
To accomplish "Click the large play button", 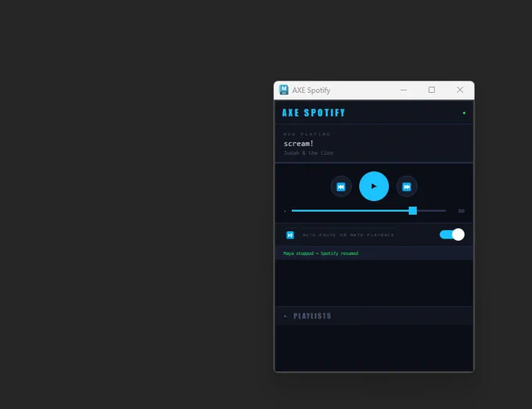I will click(x=374, y=186).
